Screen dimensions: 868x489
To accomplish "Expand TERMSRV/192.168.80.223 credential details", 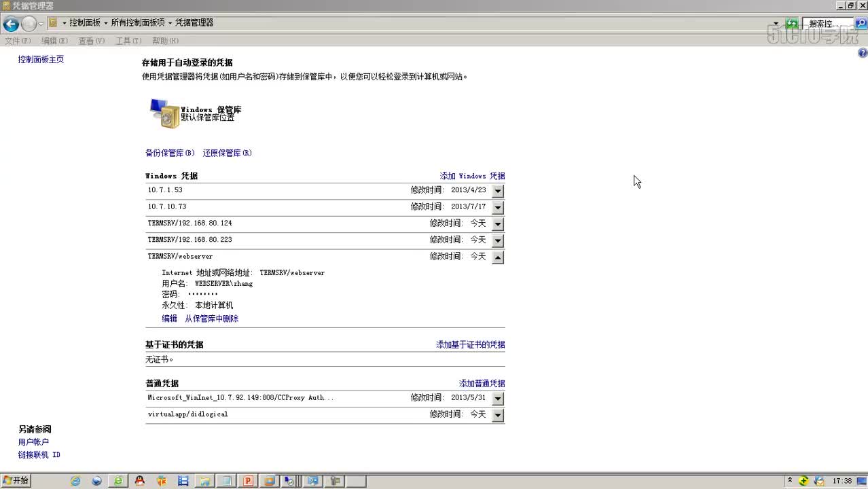I will click(498, 240).
